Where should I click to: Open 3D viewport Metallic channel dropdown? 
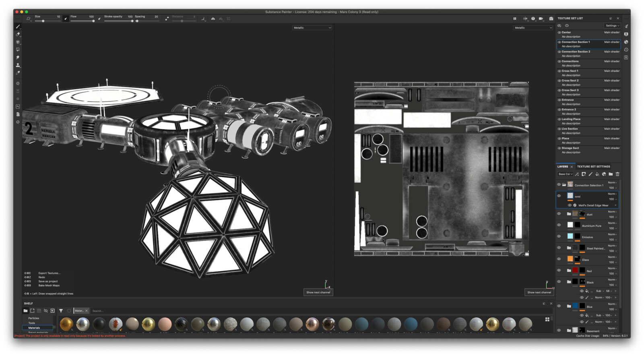click(x=312, y=28)
